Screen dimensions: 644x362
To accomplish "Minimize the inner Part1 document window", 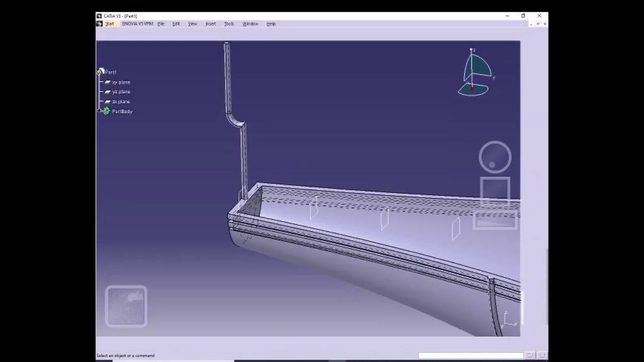I will point(532,24).
